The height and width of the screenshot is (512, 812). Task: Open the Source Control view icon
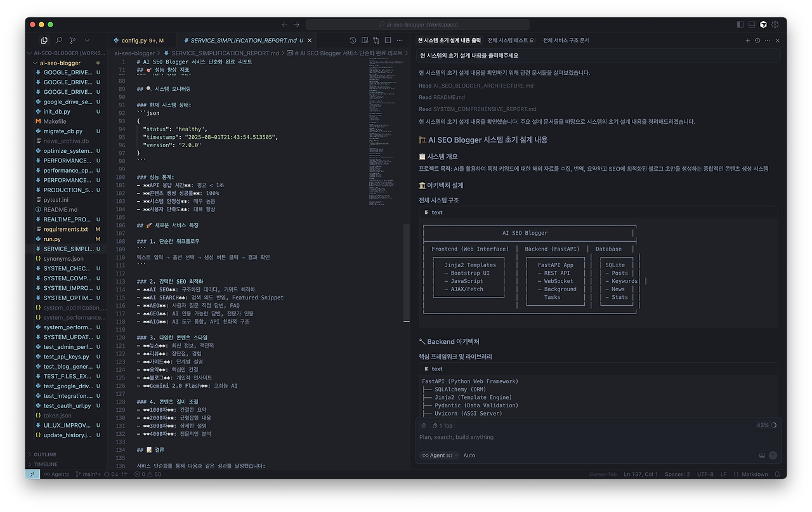click(x=73, y=40)
